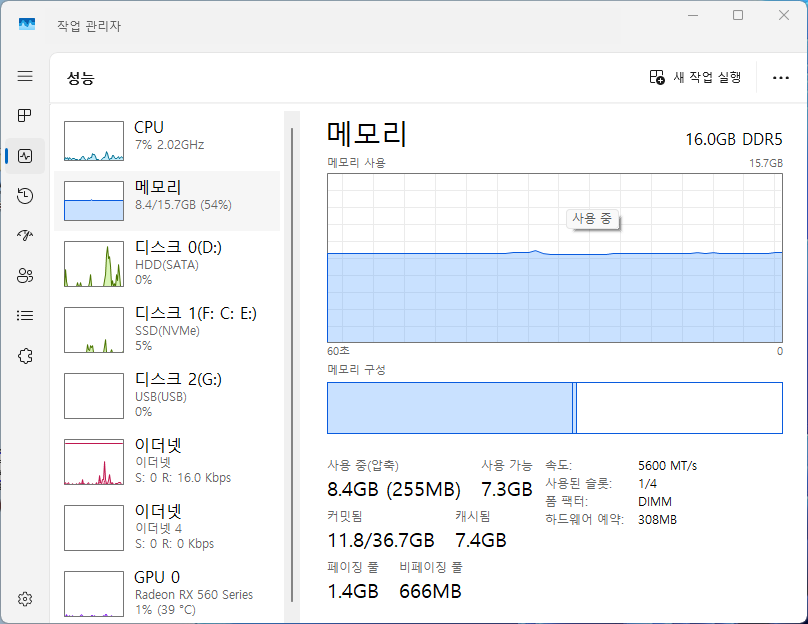Screen dimensions: 808x624
Task: Click the 8.4GB (255MB) in-use value
Action: click(394, 489)
